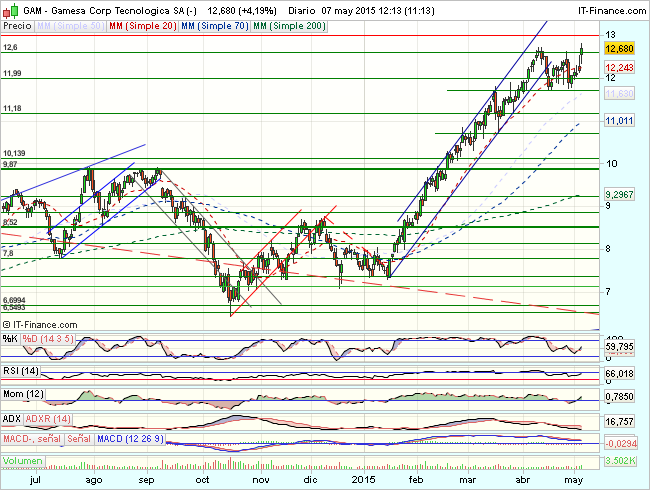Click the GAM - Gamesa Corp Tecnologica SA title
650x490 pixels.
click(x=110, y=11)
